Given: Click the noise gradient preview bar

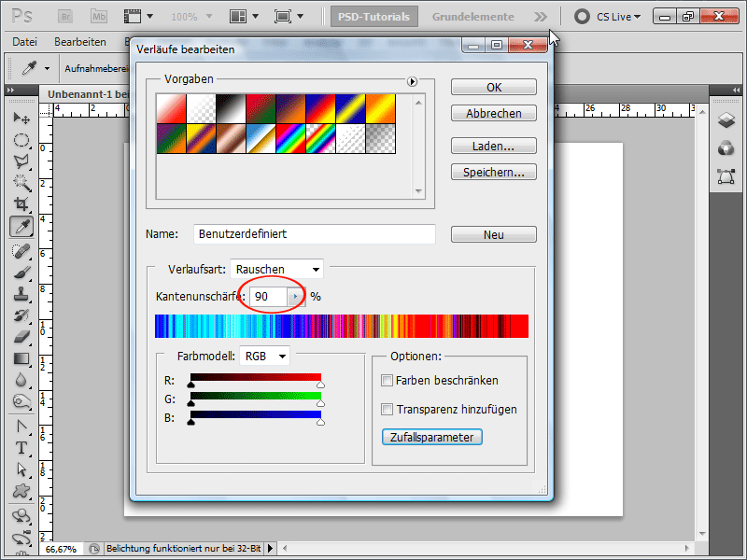Looking at the screenshot, I should pyautogui.click(x=342, y=326).
